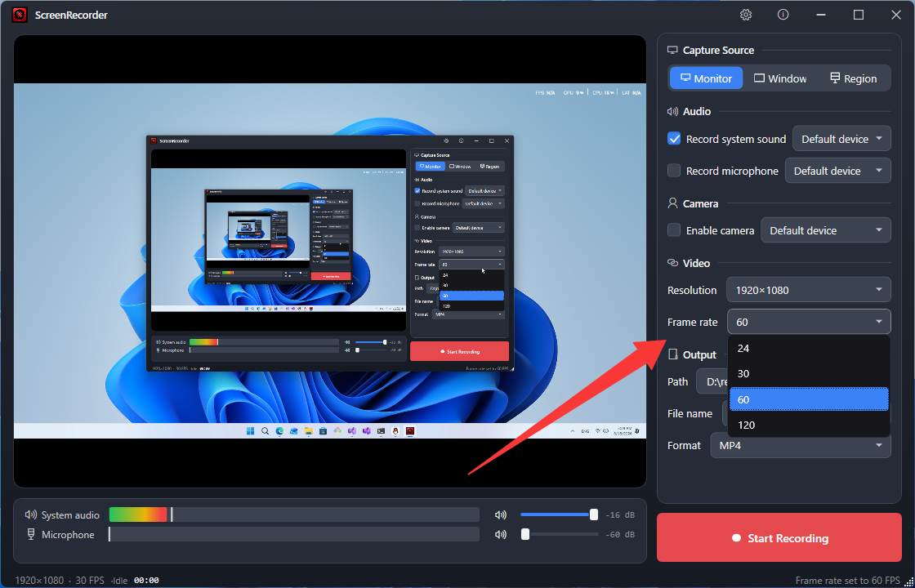Click the output Path field

tap(712, 381)
